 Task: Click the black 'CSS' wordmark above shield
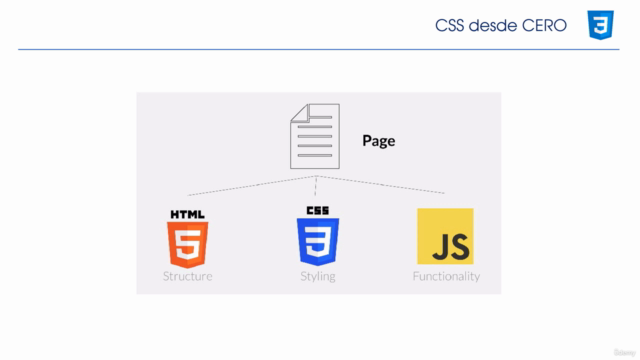pyautogui.click(x=318, y=210)
